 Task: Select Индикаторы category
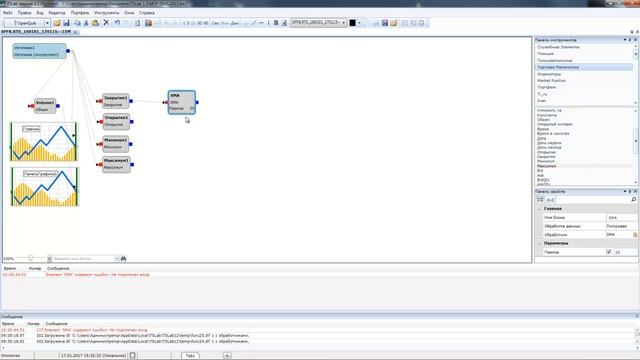(x=549, y=74)
